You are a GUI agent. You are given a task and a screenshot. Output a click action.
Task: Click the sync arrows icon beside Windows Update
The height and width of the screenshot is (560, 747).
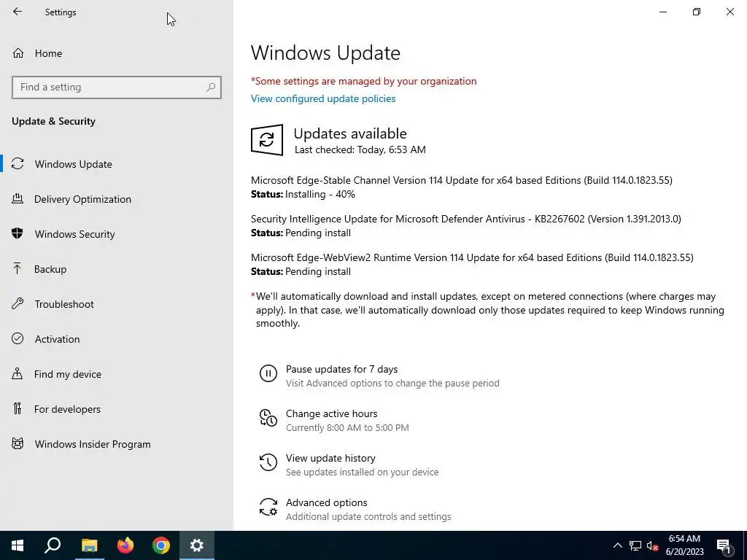(x=18, y=164)
